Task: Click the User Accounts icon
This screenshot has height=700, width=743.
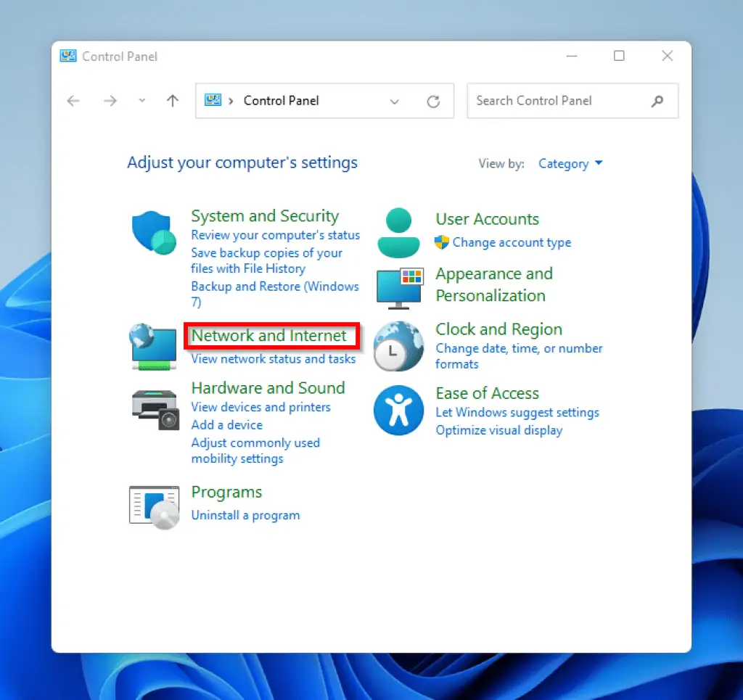Action: (x=398, y=231)
